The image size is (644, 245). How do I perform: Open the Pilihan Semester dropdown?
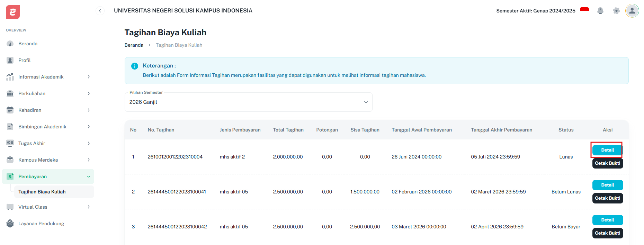point(248,102)
